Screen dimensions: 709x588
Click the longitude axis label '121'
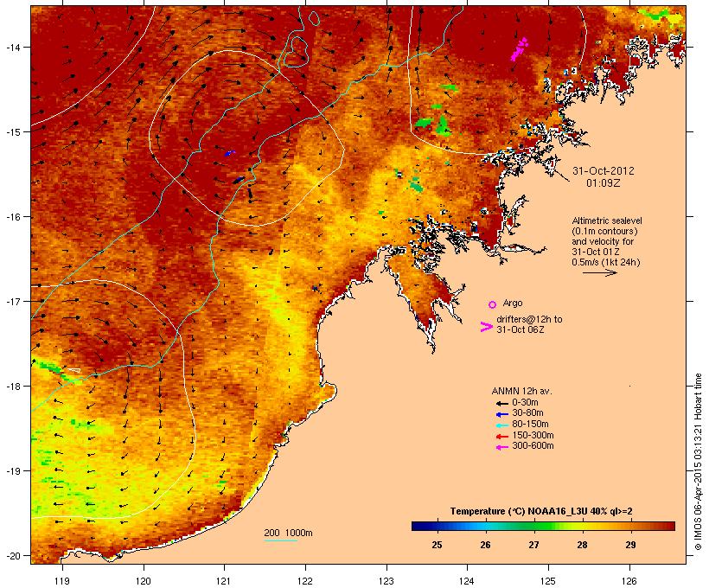[224, 581]
